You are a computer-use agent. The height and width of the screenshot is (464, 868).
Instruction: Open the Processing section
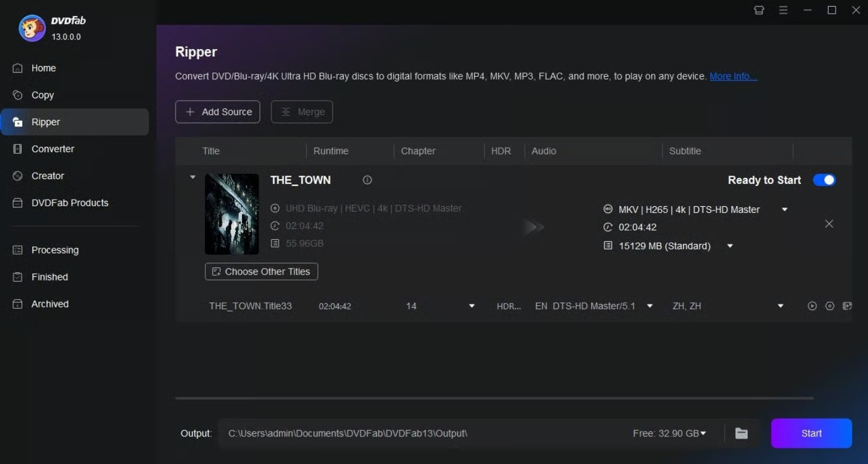coord(54,250)
